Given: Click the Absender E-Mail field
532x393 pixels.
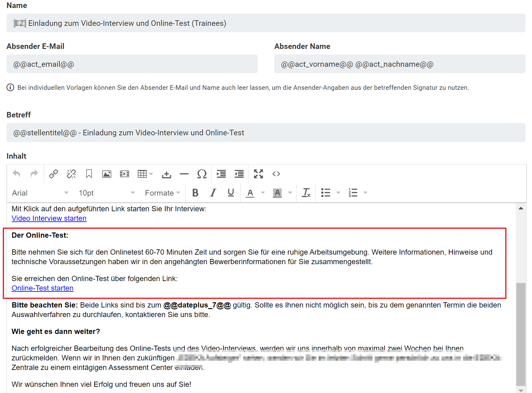Looking at the screenshot, I should [132, 64].
